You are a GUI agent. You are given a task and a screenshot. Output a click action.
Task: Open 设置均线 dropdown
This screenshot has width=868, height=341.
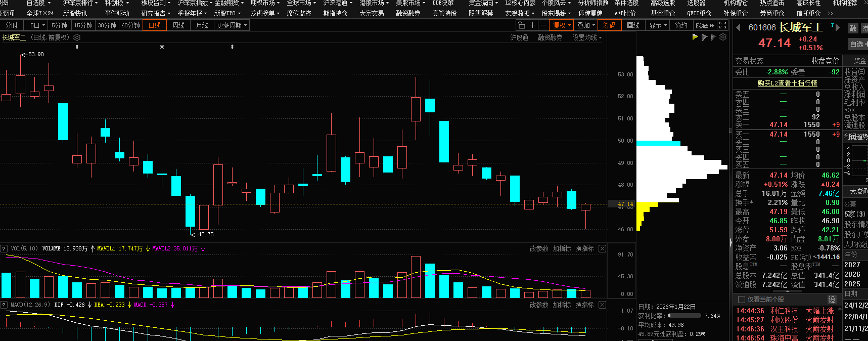click(587, 37)
